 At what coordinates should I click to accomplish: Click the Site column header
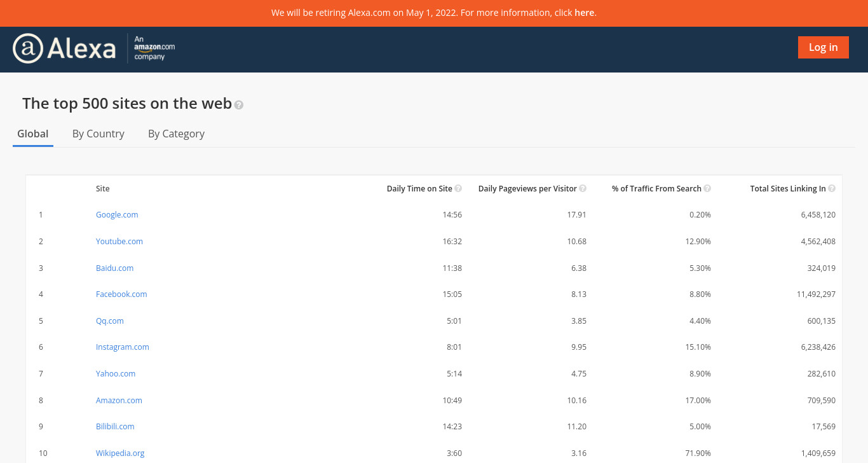coord(103,189)
